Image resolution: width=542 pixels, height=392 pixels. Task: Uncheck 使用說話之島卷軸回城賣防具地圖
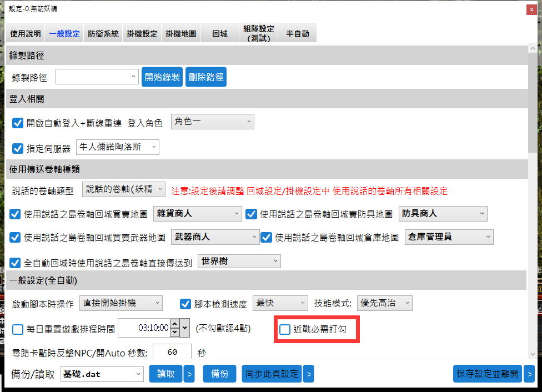click(x=251, y=214)
